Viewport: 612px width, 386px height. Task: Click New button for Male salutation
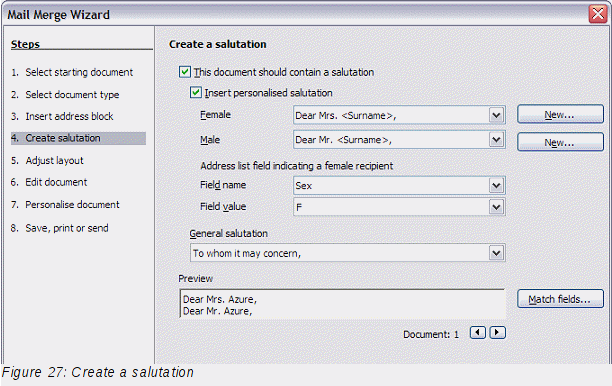pos(560,142)
